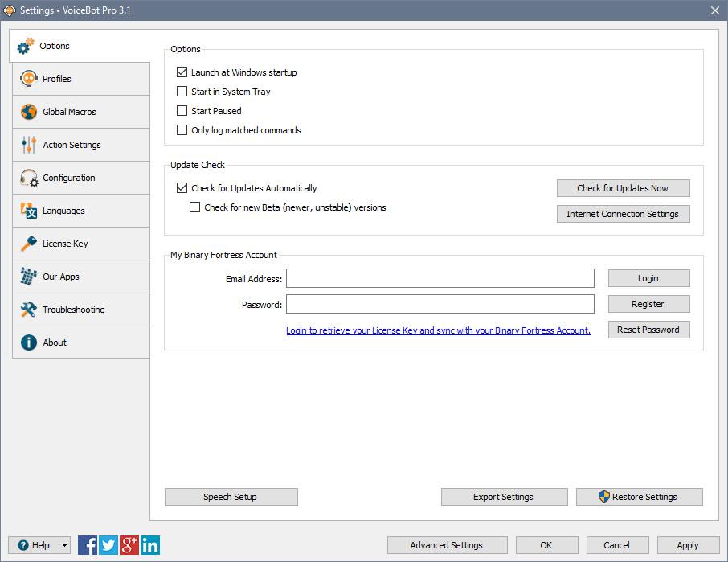This screenshot has height=562, width=728.
Task: Disable Launch at Windows startup
Action: 182,72
